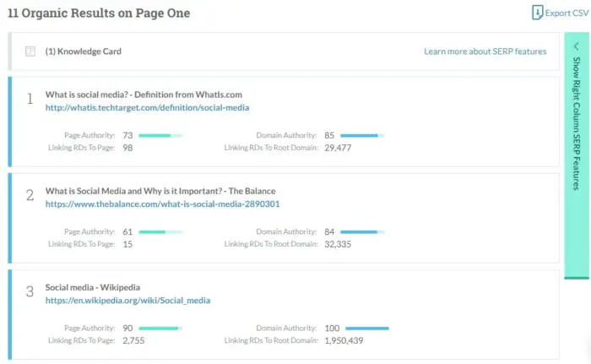Viewport: 591px width, 364px height.
Task: Click Page Authority bar for result 1
Action: click(x=160, y=135)
